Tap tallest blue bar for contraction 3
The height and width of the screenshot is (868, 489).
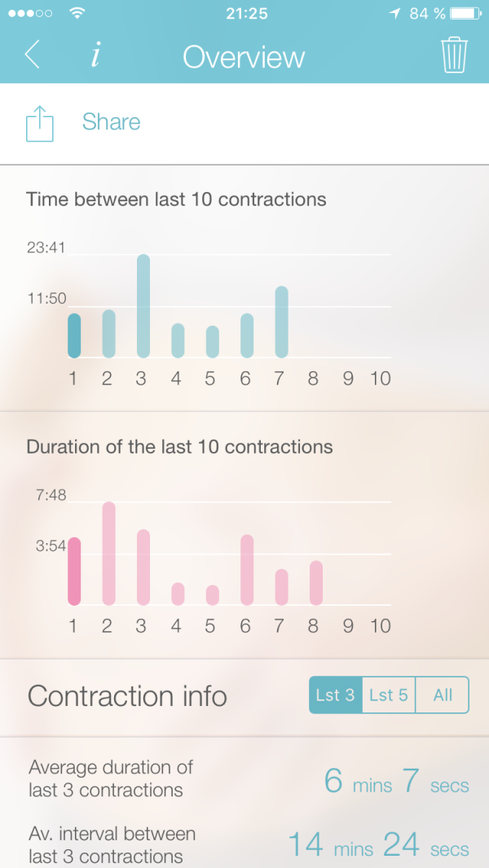pyautogui.click(x=143, y=306)
